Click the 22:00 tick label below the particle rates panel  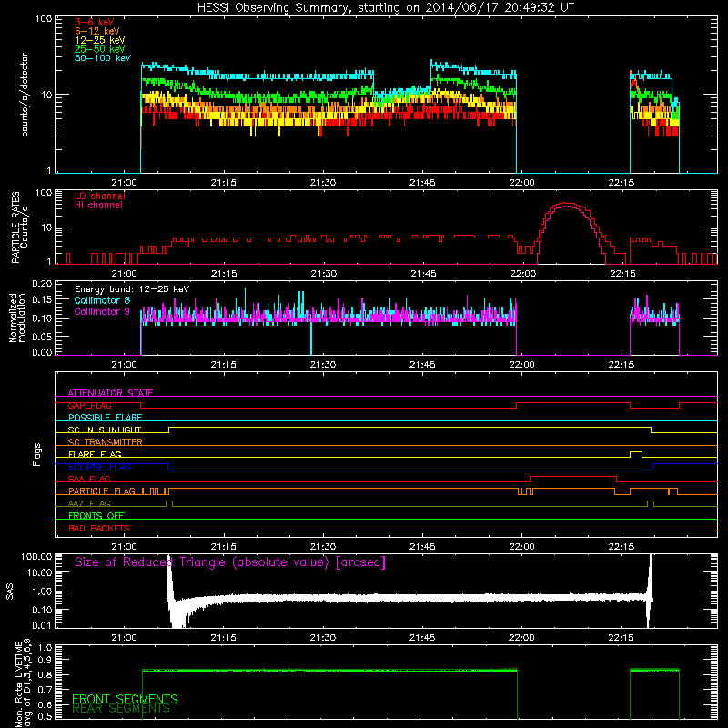(x=522, y=274)
